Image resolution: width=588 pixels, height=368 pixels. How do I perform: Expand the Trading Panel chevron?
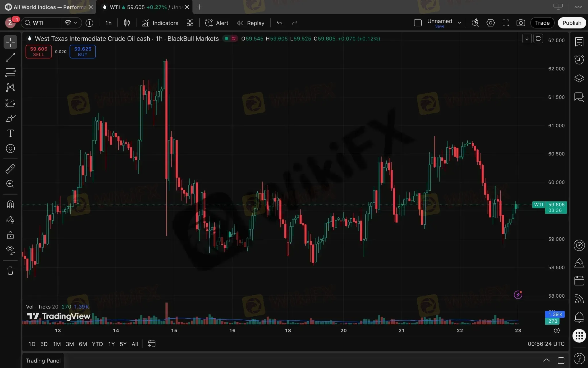pos(546,360)
